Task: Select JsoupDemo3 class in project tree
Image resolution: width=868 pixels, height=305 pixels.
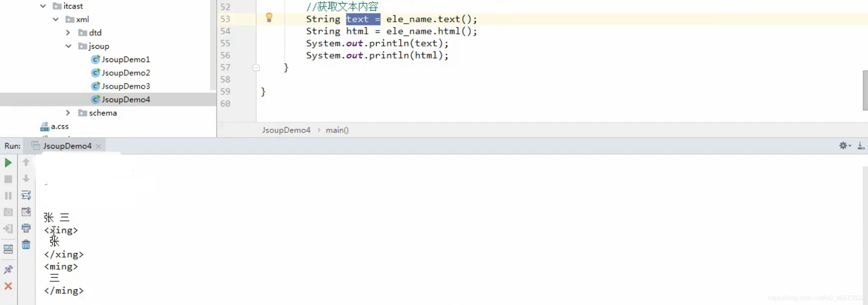Action: [121, 86]
